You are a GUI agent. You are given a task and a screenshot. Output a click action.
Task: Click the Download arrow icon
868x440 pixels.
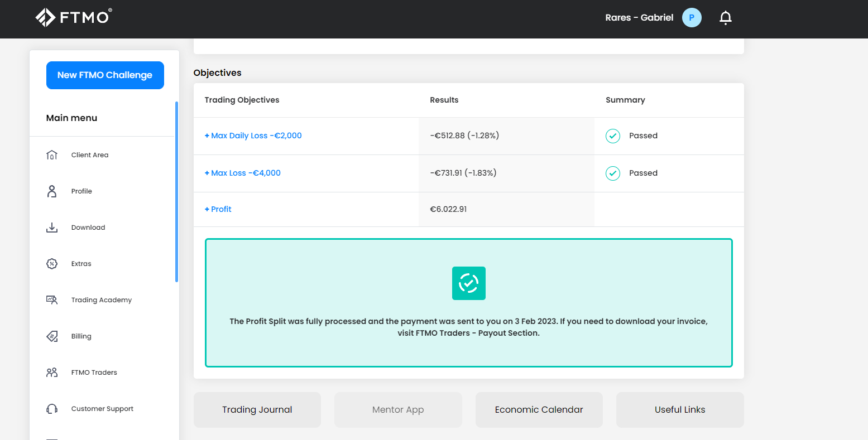pyautogui.click(x=52, y=228)
